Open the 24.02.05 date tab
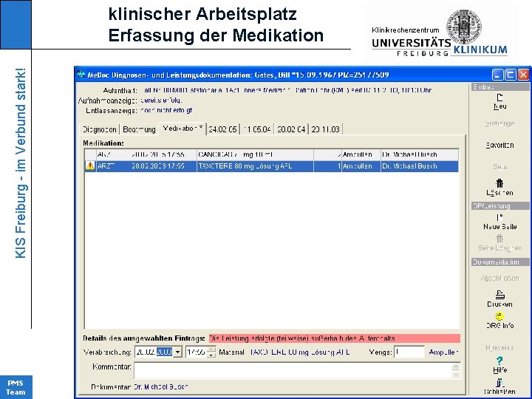532x399 pixels. [222, 129]
